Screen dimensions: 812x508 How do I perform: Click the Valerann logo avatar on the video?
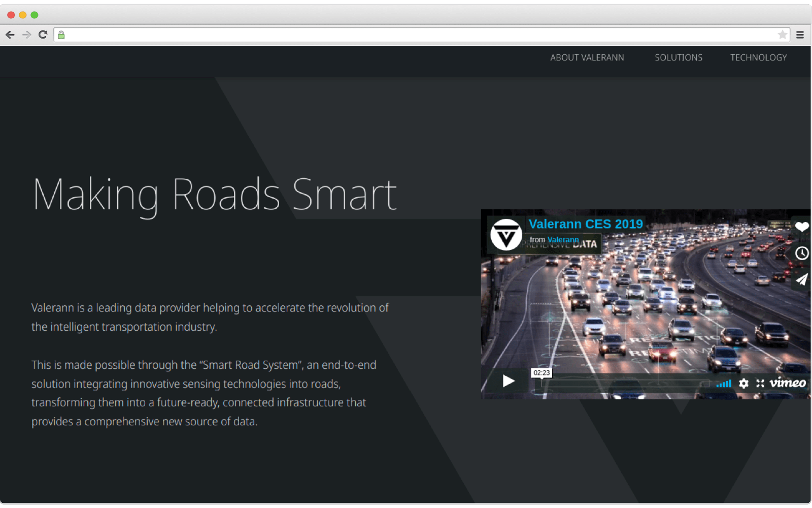[506, 235]
